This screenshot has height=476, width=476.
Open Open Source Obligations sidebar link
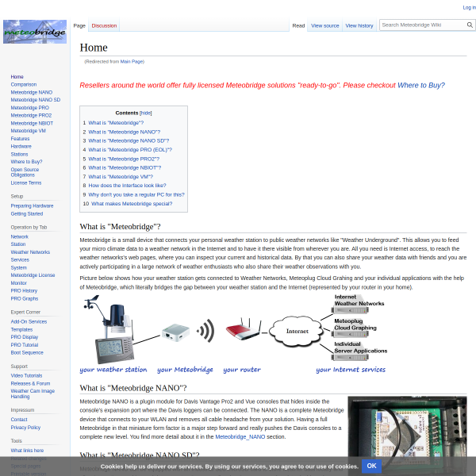pos(25,172)
